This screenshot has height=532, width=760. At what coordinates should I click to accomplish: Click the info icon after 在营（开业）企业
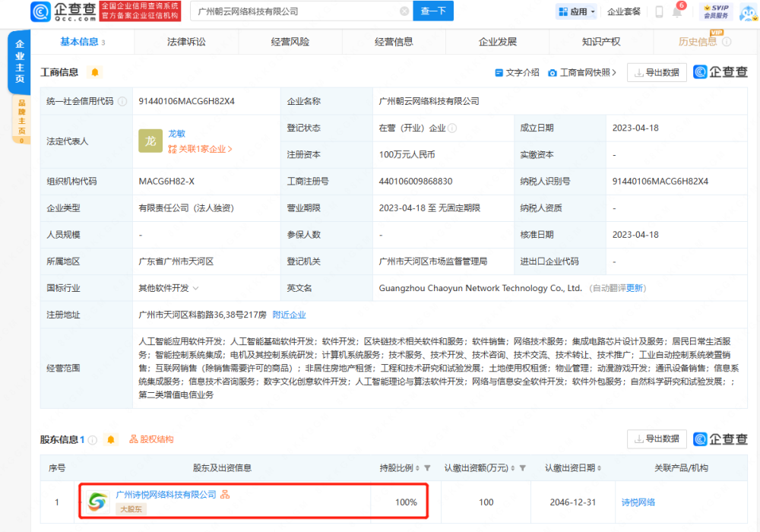coord(451,128)
